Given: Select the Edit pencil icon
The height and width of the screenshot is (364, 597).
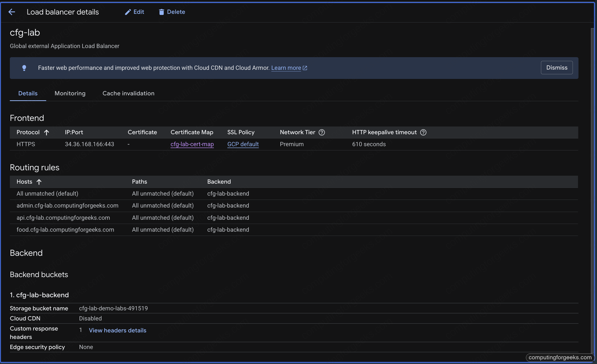Looking at the screenshot, I should point(128,12).
